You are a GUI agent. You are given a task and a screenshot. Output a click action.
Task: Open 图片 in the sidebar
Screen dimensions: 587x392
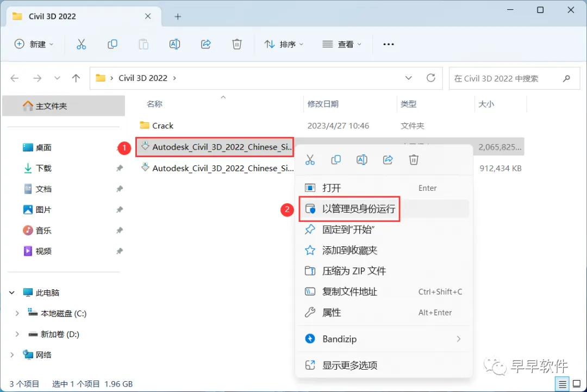[x=37, y=210]
